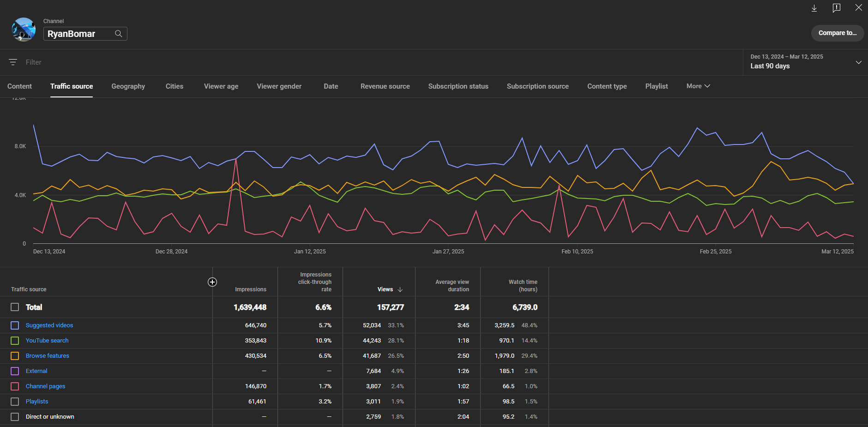Click total watch time 6,739.0
Image resolution: width=868 pixels, height=427 pixels.
(x=525, y=307)
